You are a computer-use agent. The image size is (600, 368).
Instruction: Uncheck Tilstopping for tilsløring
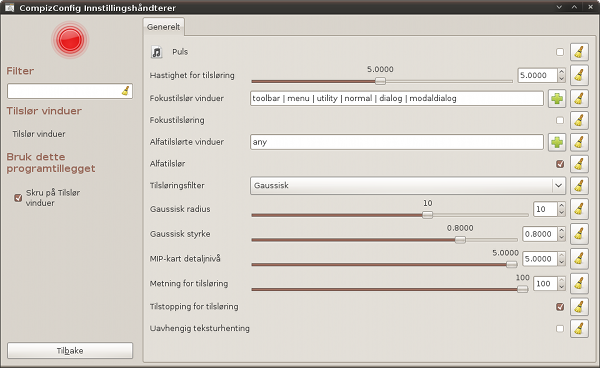tap(560, 306)
